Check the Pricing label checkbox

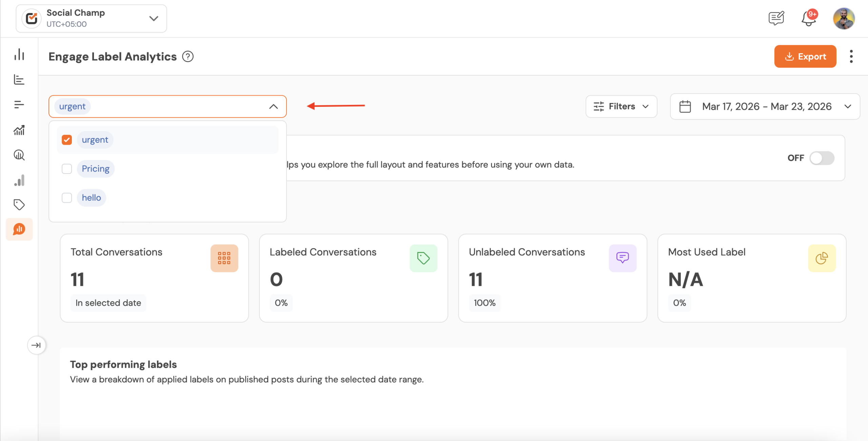(67, 168)
